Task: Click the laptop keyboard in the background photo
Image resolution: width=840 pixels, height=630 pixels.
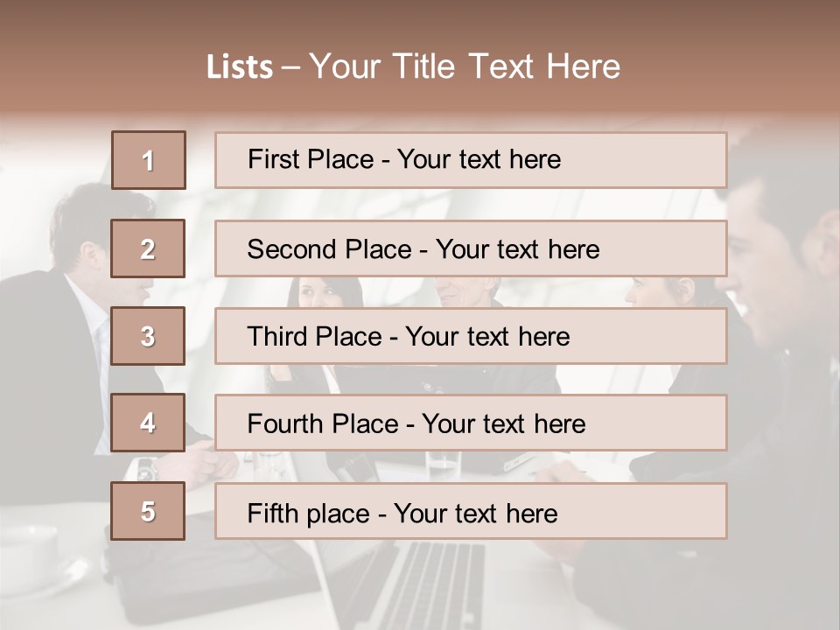Action: point(429,584)
